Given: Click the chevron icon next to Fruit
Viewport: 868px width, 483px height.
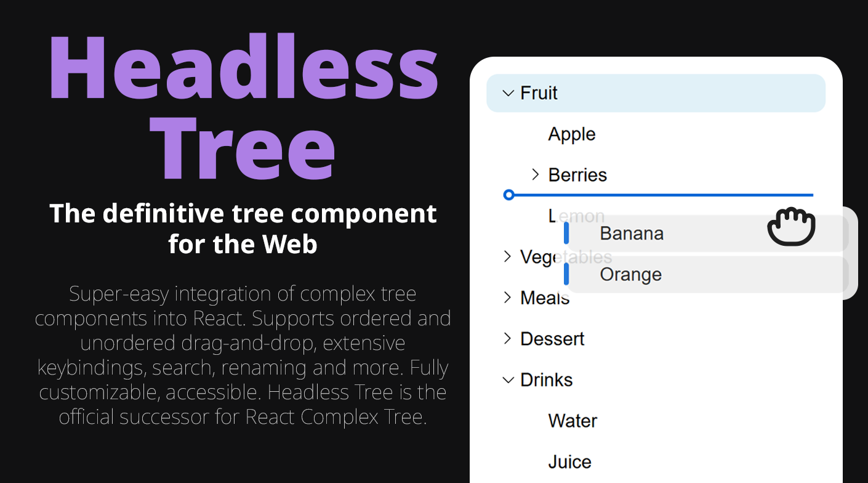Looking at the screenshot, I should pos(508,93).
